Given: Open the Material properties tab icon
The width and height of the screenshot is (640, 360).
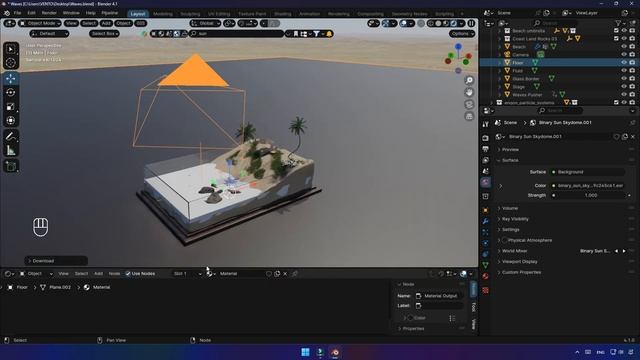Looking at the screenshot, I should [x=485, y=276].
